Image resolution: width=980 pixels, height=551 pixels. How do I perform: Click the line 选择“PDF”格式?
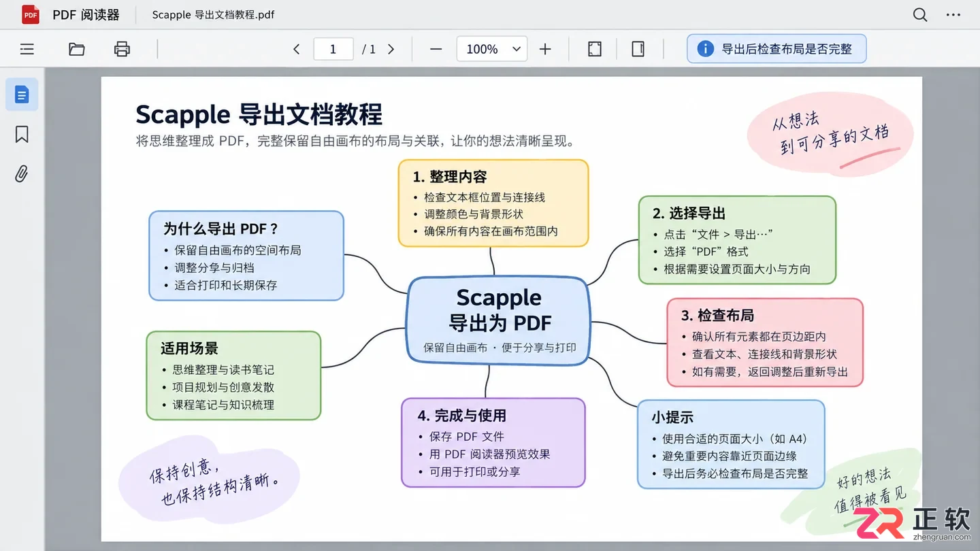click(x=706, y=252)
